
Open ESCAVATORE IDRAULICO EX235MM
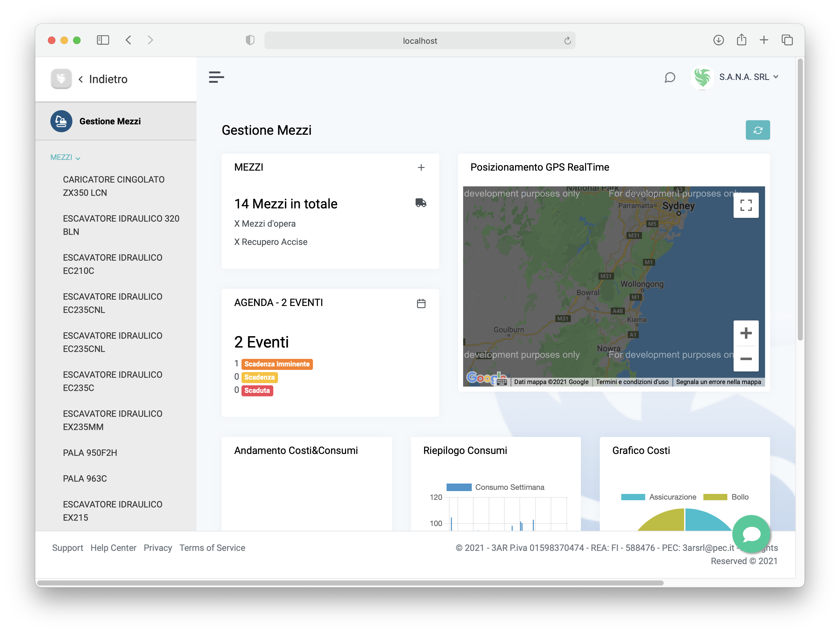pos(112,420)
